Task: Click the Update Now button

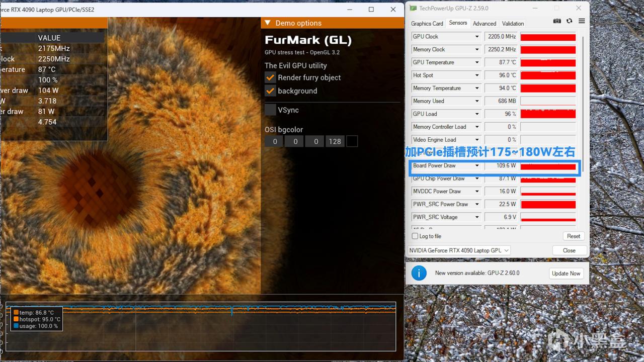Action: point(566,274)
